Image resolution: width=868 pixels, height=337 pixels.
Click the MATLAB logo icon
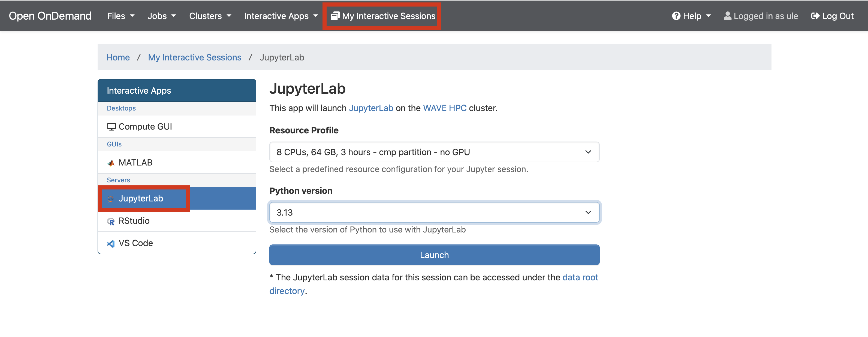pyautogui.click(x=111, y=163)
